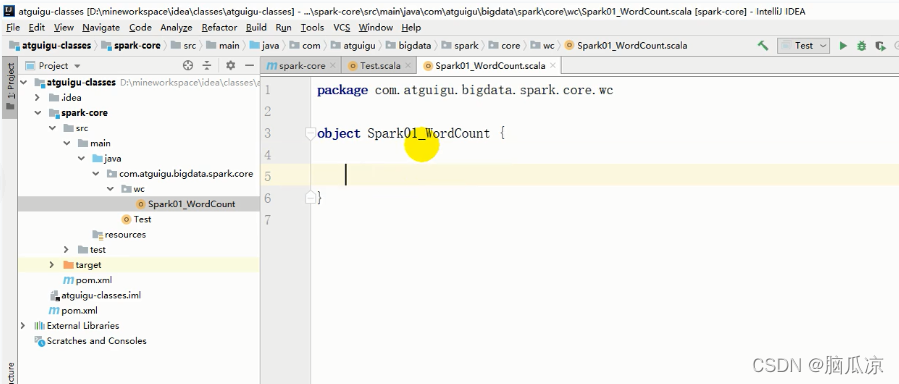Collapse the wc package
899x384 pixels.
coord(110,189)
